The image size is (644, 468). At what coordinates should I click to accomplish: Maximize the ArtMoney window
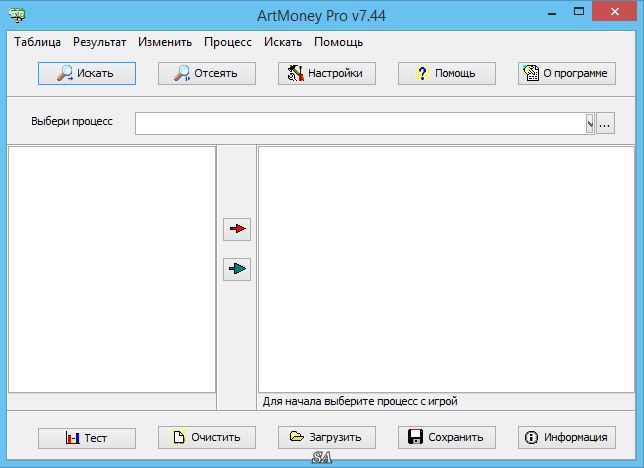pyautogui.click(x=579, y=12)
